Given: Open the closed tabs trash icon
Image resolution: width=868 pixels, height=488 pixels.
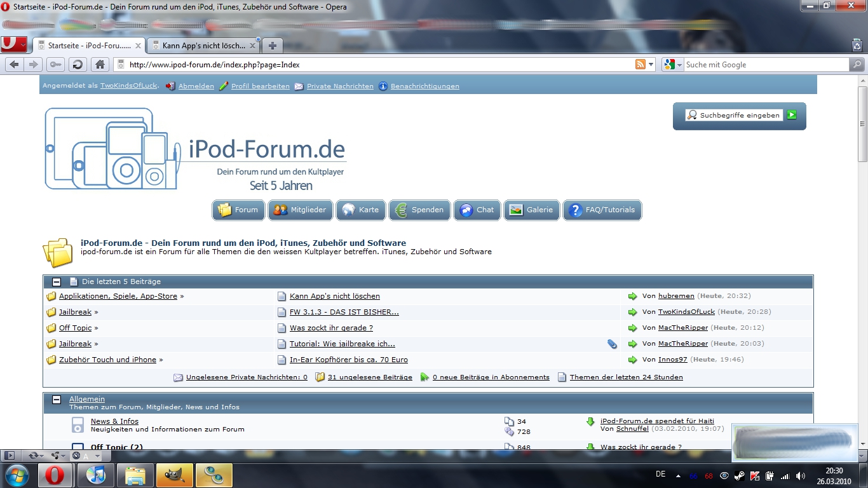Looking at the screenshot, I should pyautogui.click(x=857, y=45).
